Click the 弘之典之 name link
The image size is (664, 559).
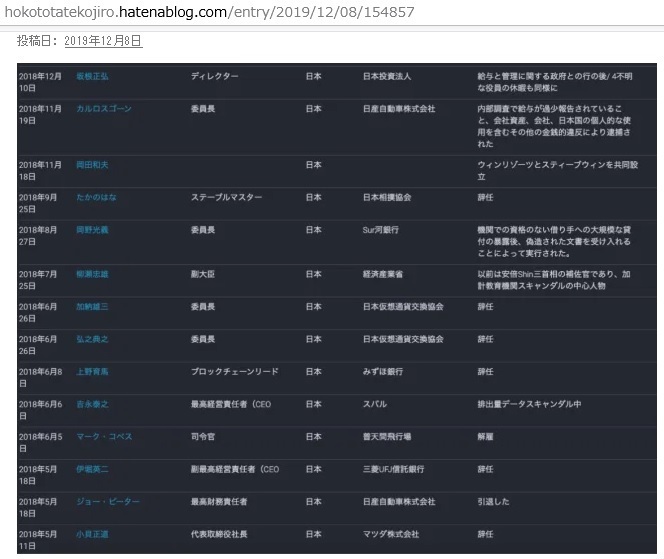click(92, 339)
